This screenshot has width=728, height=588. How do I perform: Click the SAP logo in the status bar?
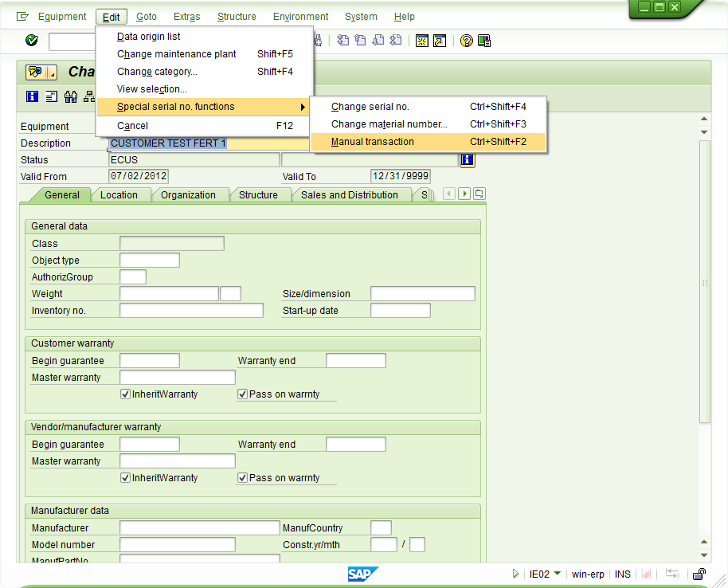pos(362,574)
